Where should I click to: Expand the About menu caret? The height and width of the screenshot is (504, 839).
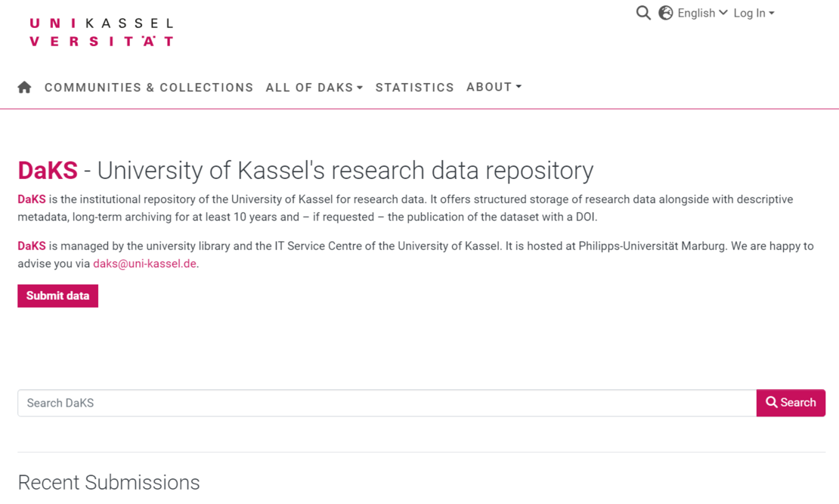click(519, 87)
